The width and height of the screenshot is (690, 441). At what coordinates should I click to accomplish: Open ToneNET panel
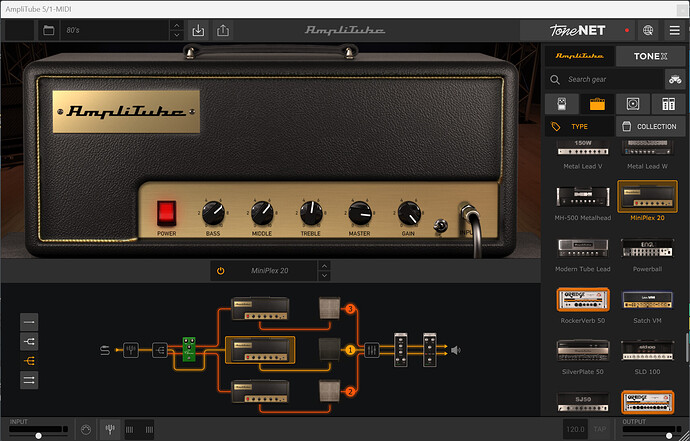(x=577, y=30)
